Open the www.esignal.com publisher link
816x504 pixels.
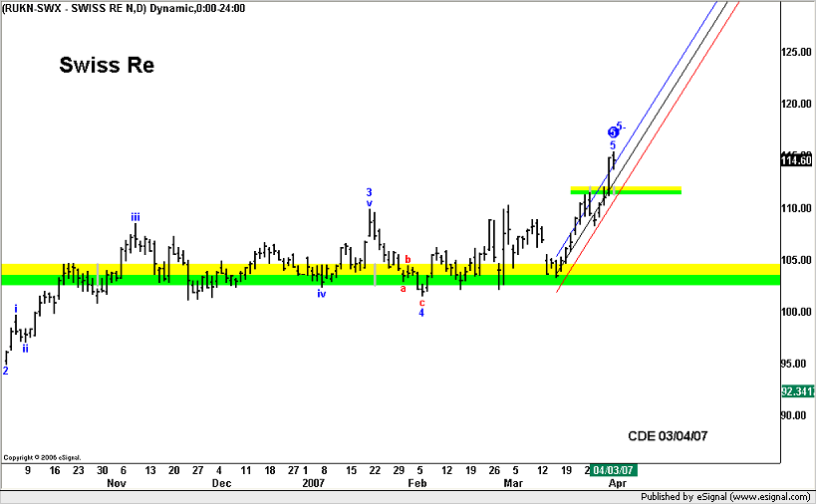click(767, 496)
